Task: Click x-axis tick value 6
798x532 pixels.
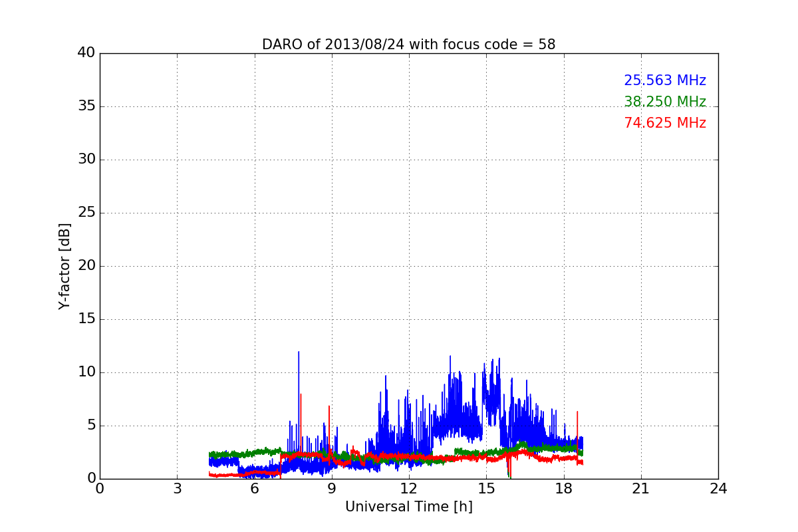Action: coord(254,489)
